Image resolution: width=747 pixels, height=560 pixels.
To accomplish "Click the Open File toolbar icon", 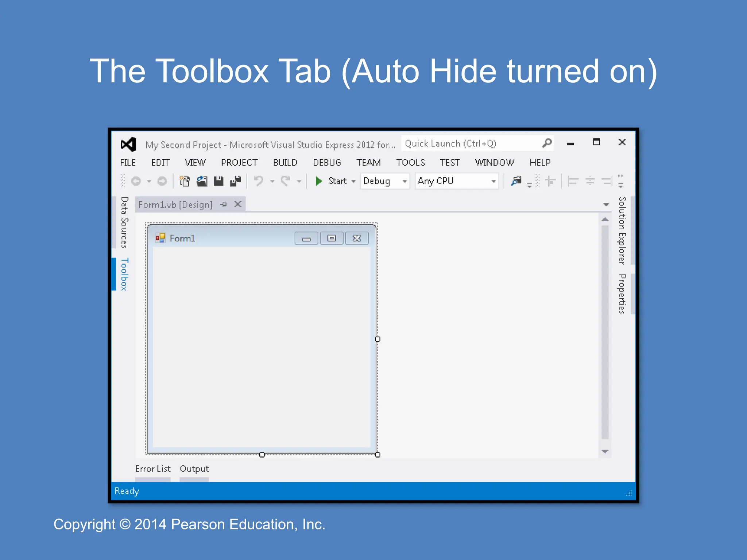I will click(x=202, y=181).
